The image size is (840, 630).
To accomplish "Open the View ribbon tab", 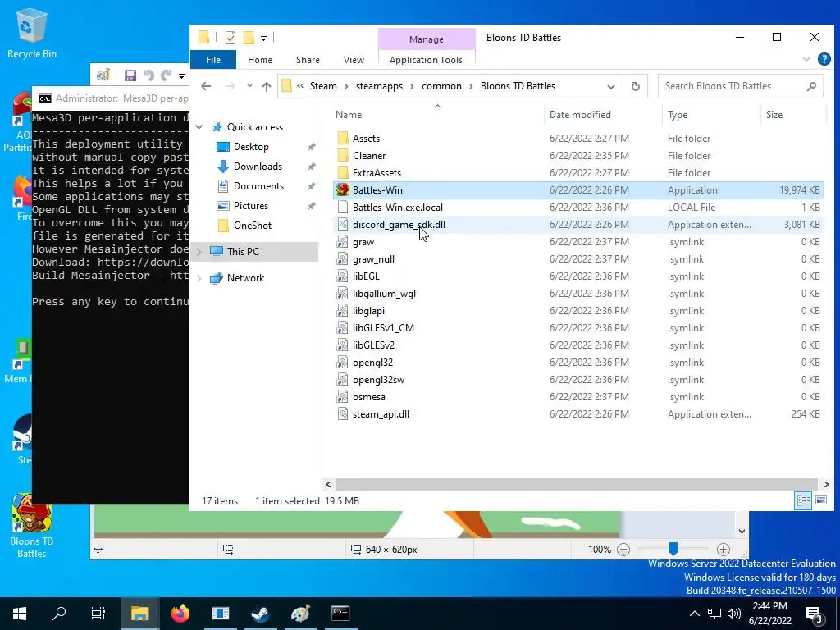I will (x=354, y=60).
